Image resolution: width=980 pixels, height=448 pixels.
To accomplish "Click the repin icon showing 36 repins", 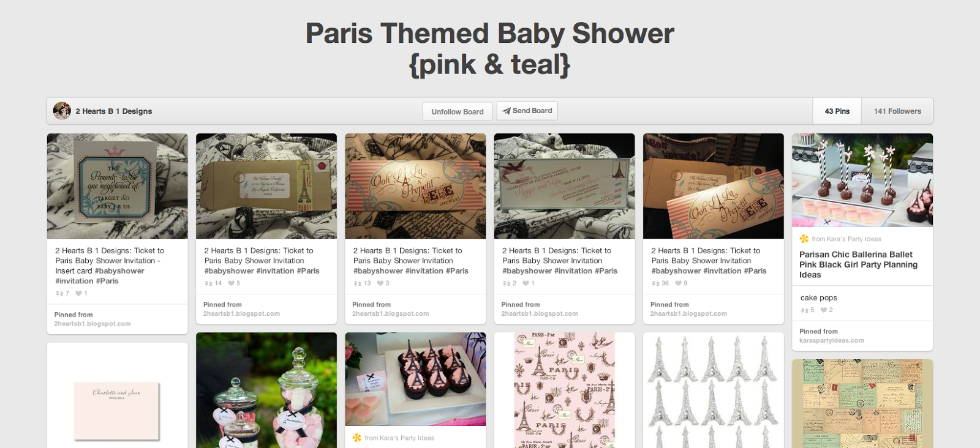I will (x=655, y=283).
